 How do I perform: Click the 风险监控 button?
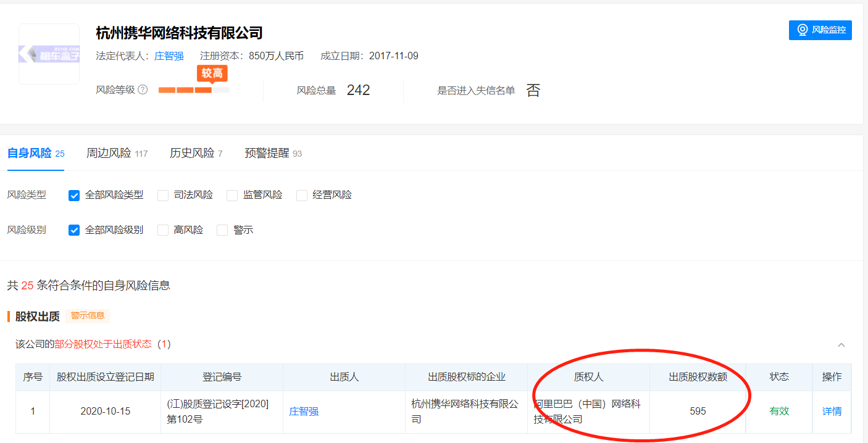pos(820,30)
